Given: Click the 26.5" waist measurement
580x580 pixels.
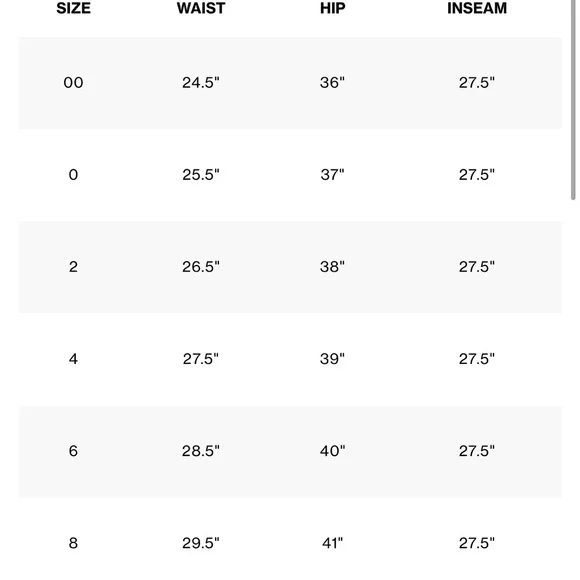Looking at the screenshot, I should (x=201, y=267).
